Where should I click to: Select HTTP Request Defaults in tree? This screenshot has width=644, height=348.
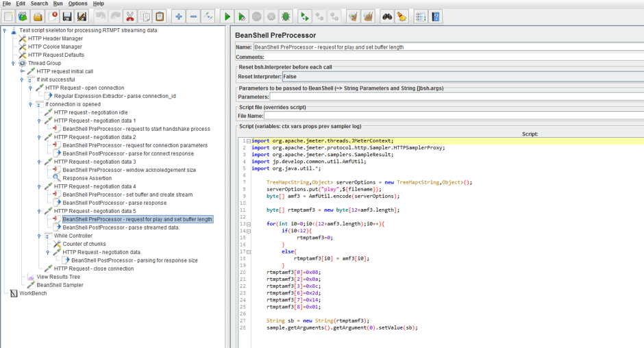pyautogui.click(x=56, y=55)
